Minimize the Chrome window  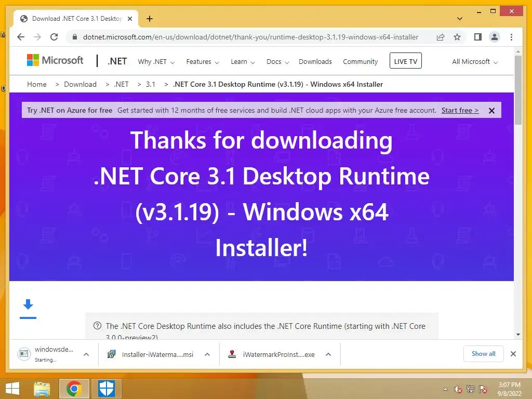478,11
